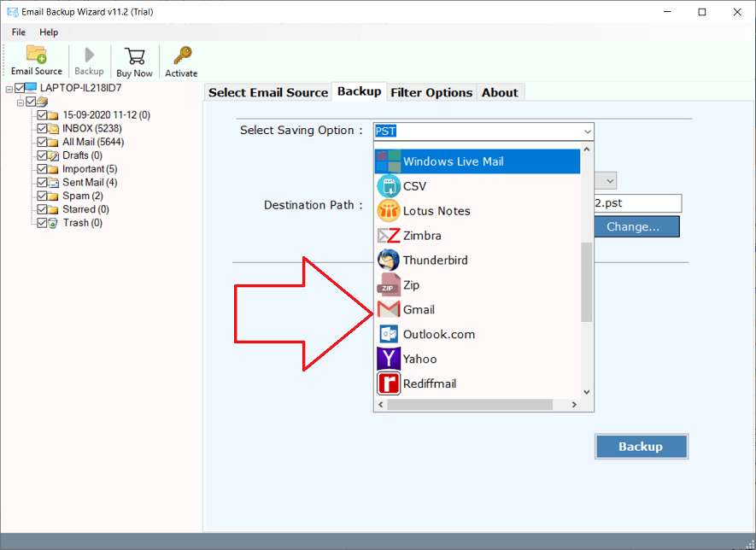Click the Email Source toolbar icon
The image size is (756, 550).
(x=37, y=55)
